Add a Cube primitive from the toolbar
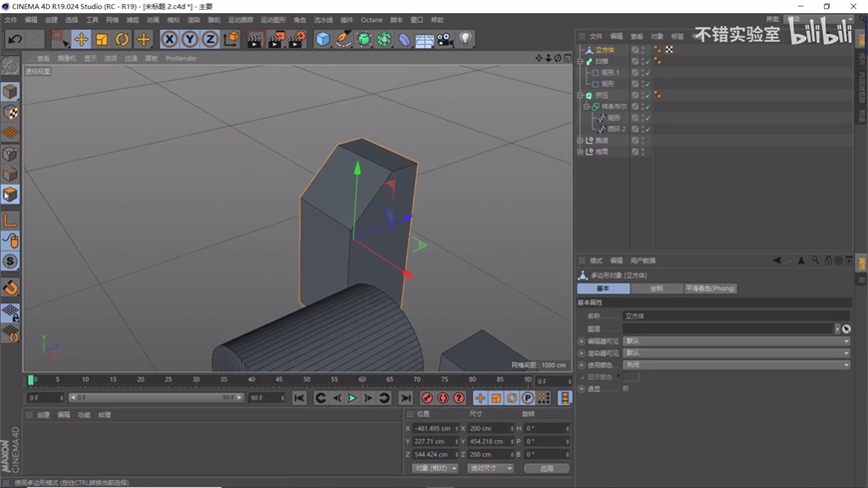Image resolution: width=868 pixels, height=488 pixels. pyautogui.click(x=322, y=39)
